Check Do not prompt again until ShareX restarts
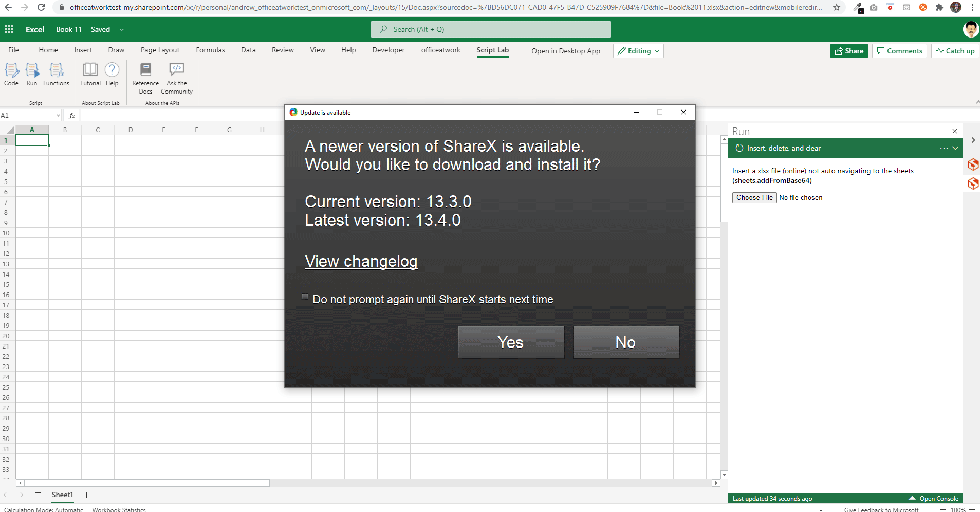This screenshot has width=980, height=512. click(305, 297)
